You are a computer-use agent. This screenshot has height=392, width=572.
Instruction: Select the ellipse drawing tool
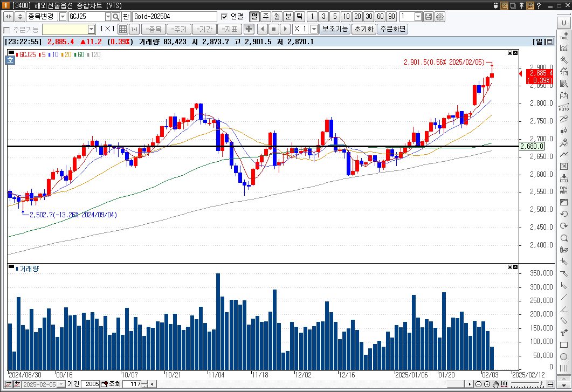pos(564,357)
